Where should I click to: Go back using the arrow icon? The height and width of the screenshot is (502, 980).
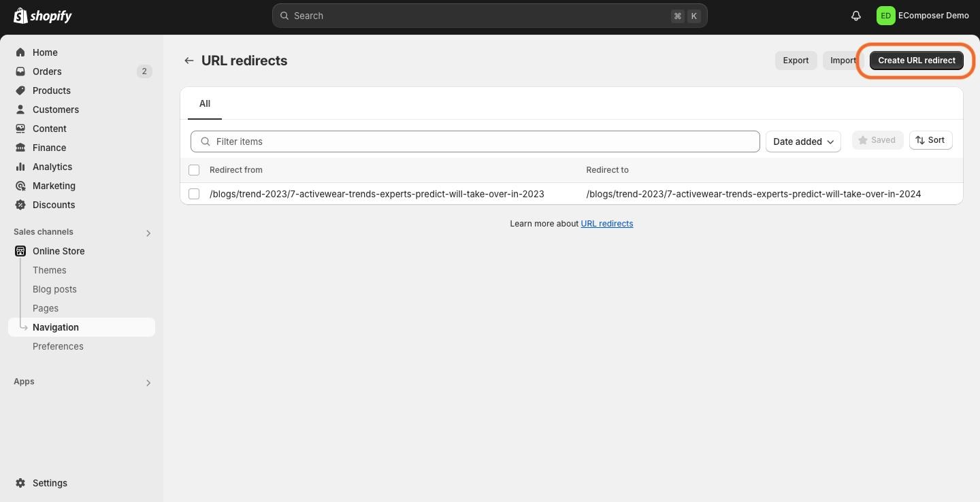coord(189,61)
